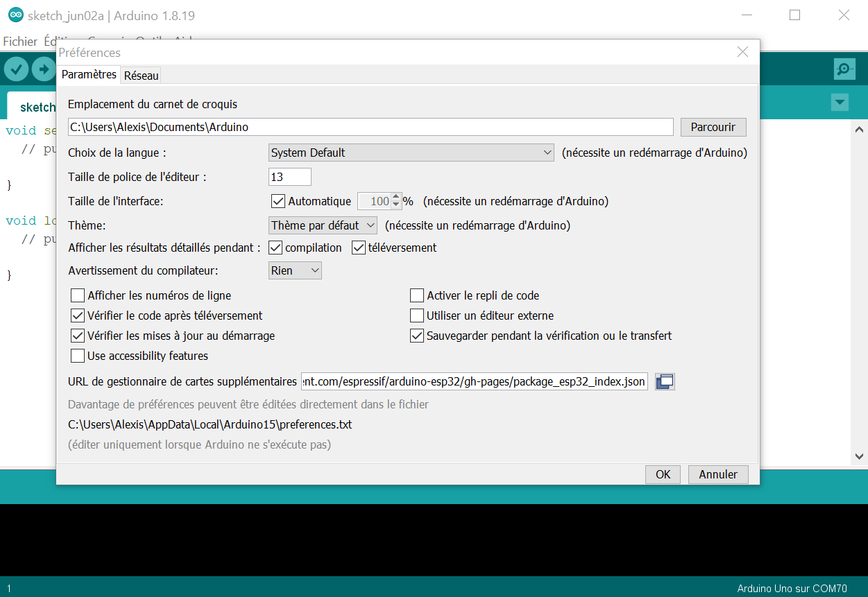Click the Parcourir button

[x=713, y=127]
